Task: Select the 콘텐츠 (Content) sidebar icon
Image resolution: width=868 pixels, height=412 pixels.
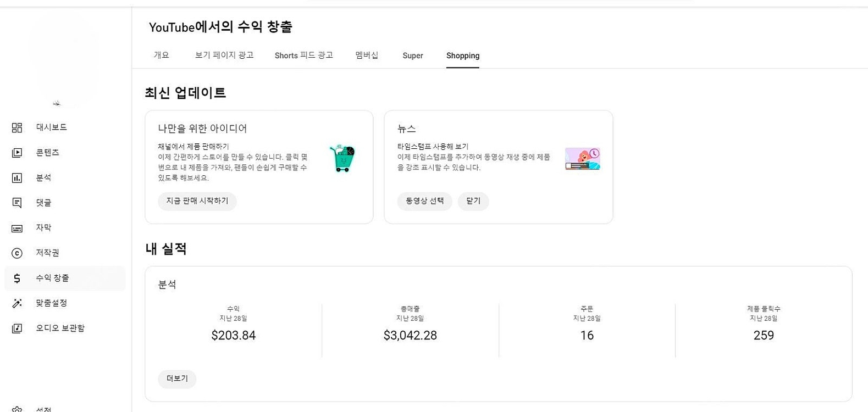Action: [16, 152]
